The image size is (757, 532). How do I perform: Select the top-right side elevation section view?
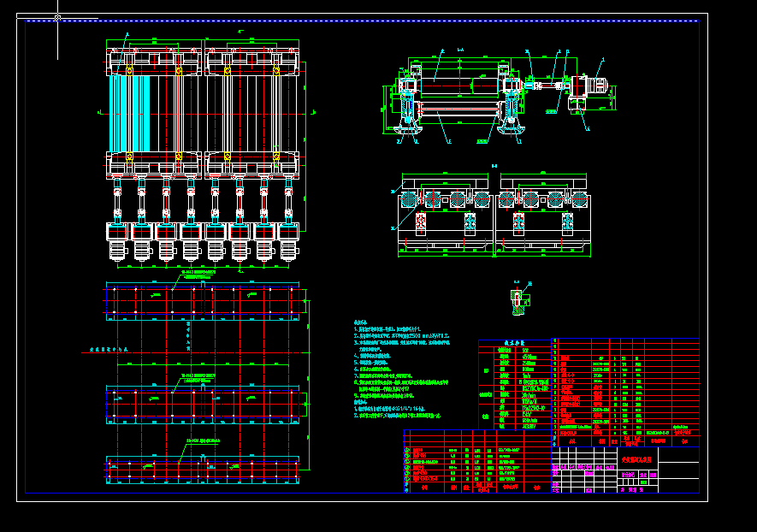[500, 97]
